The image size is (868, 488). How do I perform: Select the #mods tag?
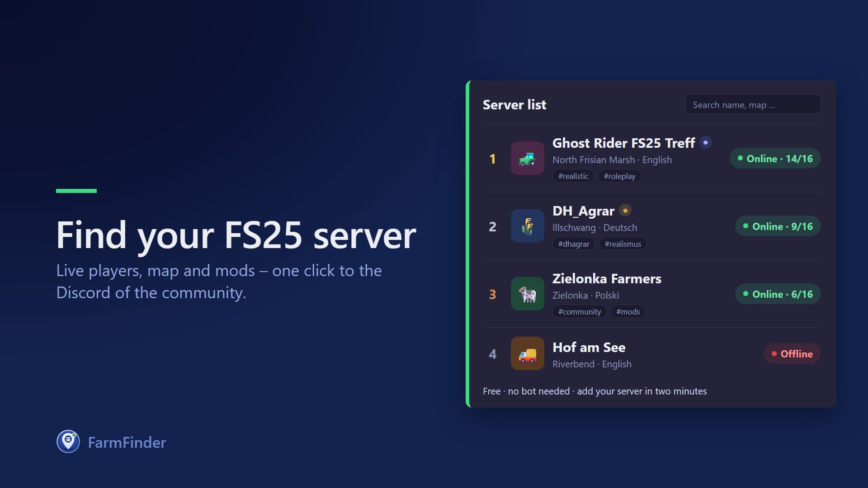coord(628,312)
